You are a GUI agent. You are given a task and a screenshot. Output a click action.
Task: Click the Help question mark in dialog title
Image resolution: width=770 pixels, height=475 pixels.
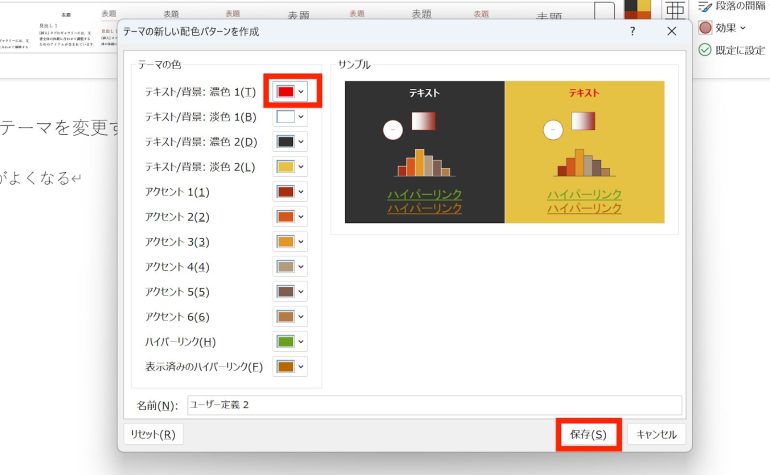pyautogui.click(x=631, y=32)
